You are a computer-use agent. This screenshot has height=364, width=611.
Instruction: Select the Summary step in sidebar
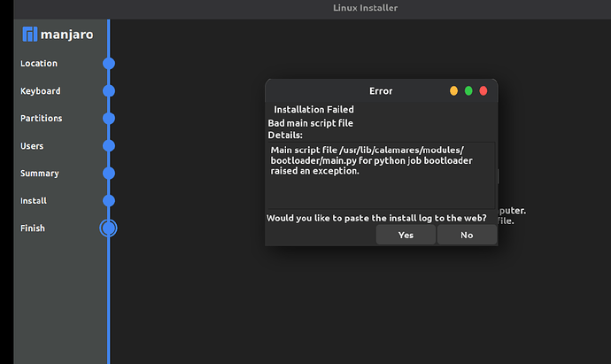click(40, 174)
